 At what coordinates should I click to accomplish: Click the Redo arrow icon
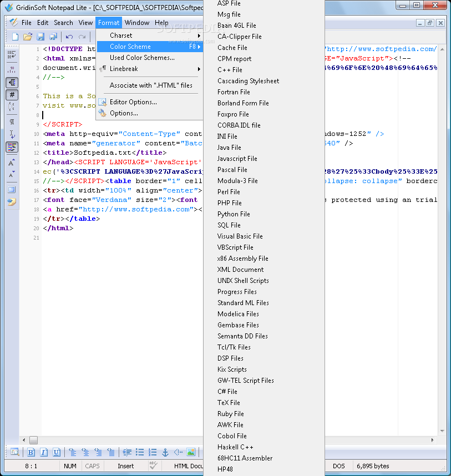pyautogui.click(x=82, y=37)
